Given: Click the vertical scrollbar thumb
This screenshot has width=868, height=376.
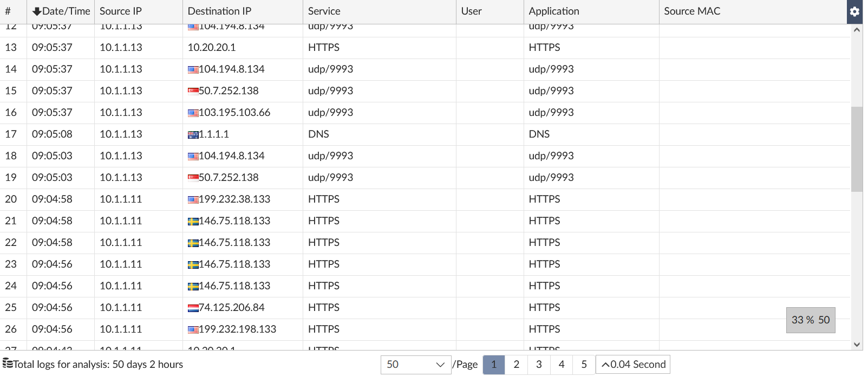Looking at the screenshot, I should [857, 149].
